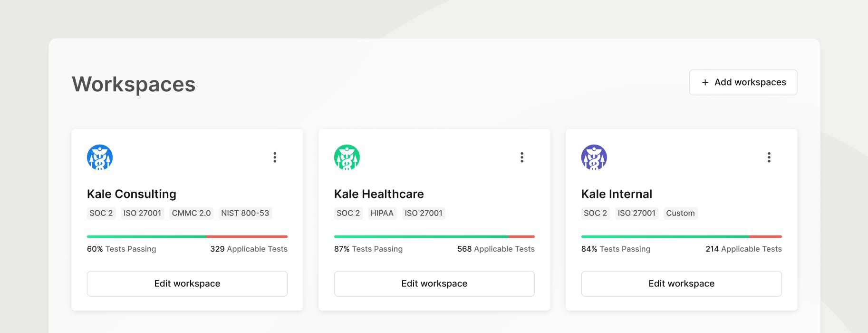Viewport: 868px width, 333px height.
Task: Click the Kale Healthcare workspace title
Action: [379, 194]
